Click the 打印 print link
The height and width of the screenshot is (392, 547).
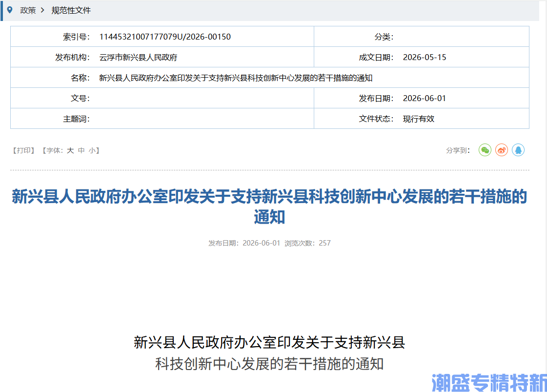click(24, 150)
